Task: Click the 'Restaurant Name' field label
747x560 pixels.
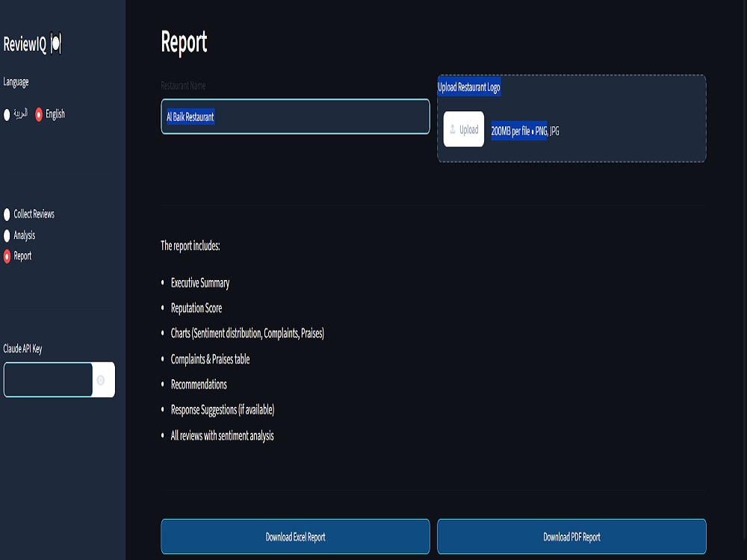Action: 183,86
